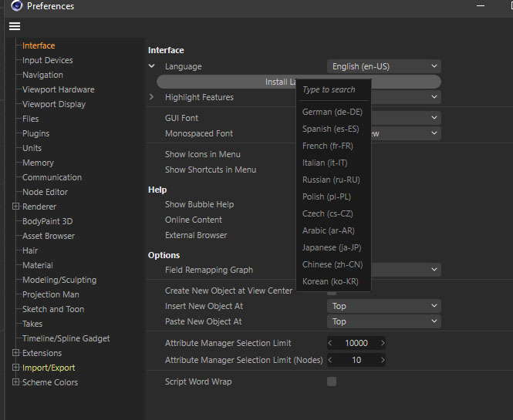Open the hamburger menu icon
Viewport: 513px width, 420px height.
click(x=14, y=26)
